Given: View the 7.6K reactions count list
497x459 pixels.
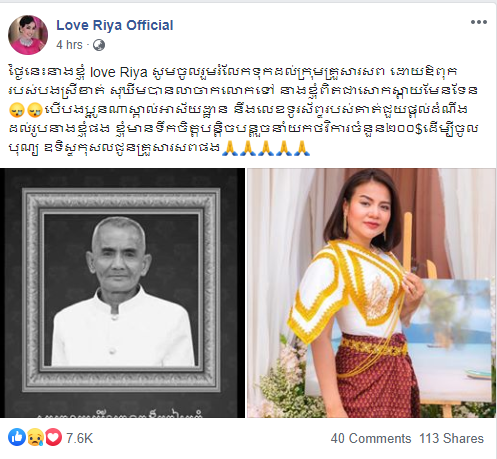Looking at the screenshot, I should pyautogui.click(x=79, y=438).
